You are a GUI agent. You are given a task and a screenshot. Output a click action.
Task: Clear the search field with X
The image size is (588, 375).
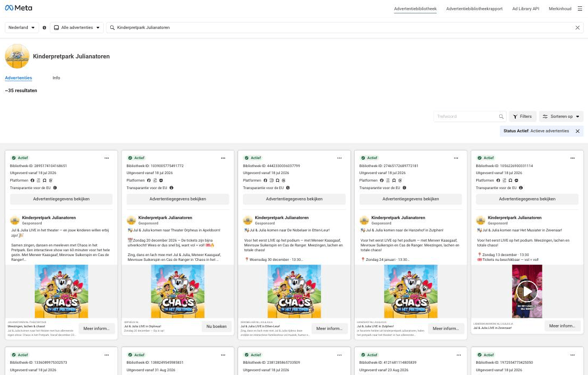pos(577,27)
